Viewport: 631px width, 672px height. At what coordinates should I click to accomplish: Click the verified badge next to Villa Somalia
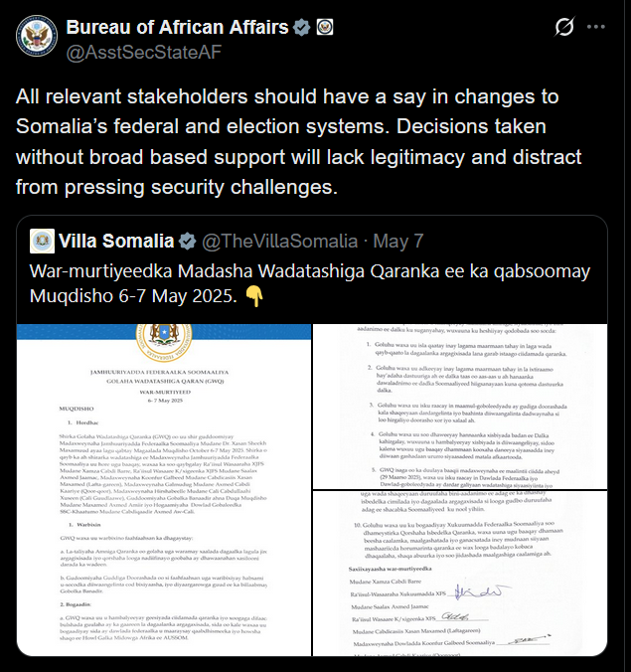pos(187,241)
